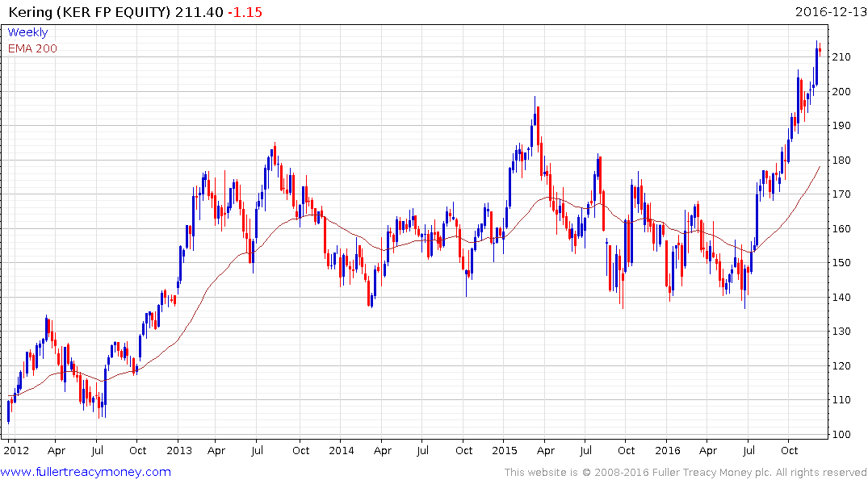
Task: Click the date 2016-12-13
Action: pos(830,11)
